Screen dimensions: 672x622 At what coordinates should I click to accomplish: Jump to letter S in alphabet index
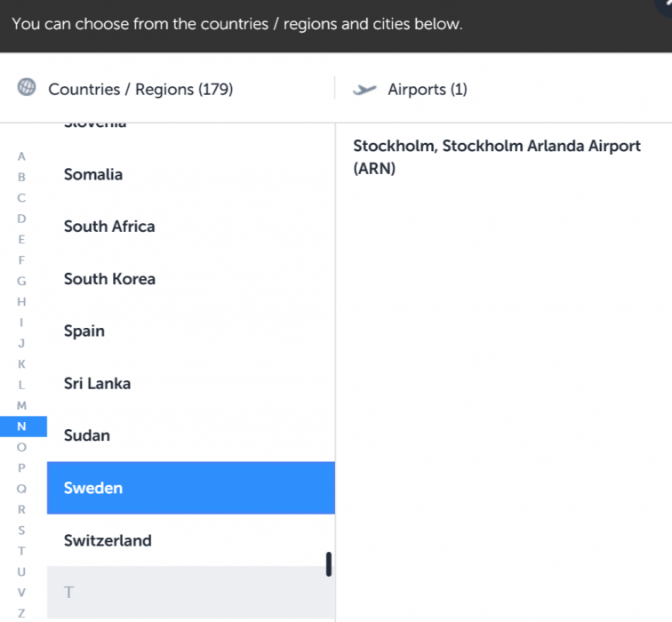[21, 530]
